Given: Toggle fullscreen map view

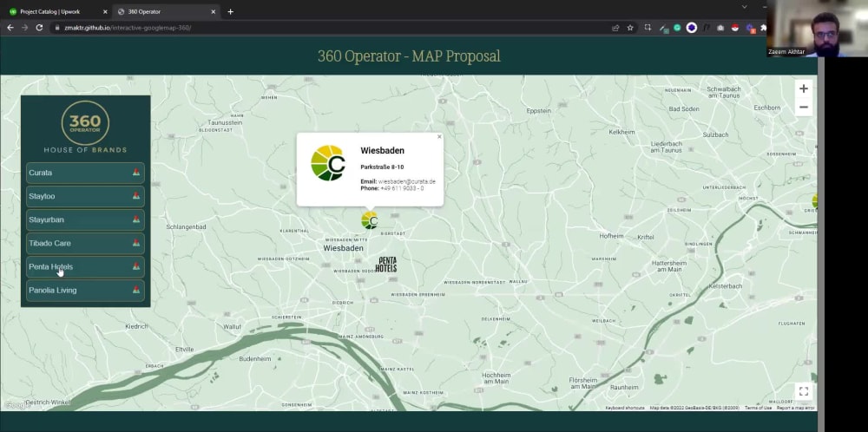Looking at the screenshot, I should pyautogui.click(x=804, y=391).
